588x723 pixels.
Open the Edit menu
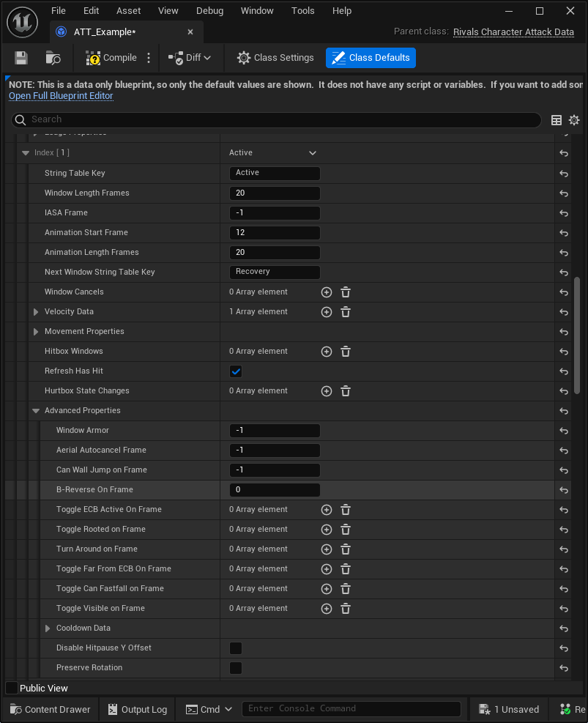pos(91,10)
